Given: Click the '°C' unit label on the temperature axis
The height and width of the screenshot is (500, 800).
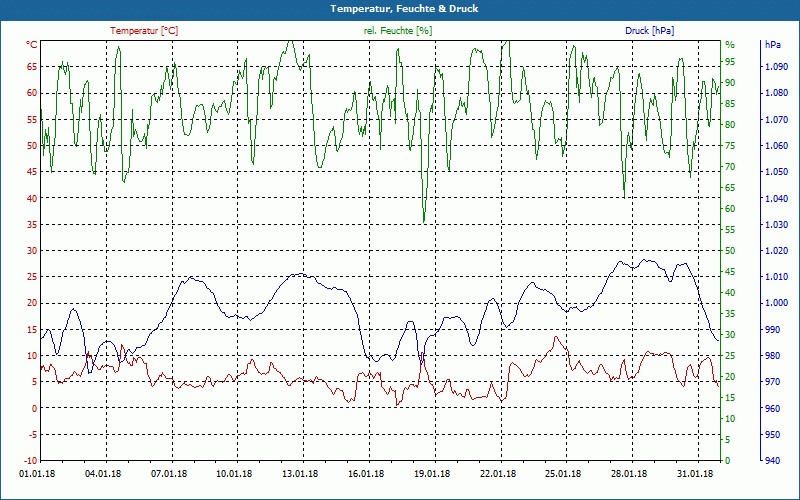Looking at the screenshot, I should [x=32, y=45].
